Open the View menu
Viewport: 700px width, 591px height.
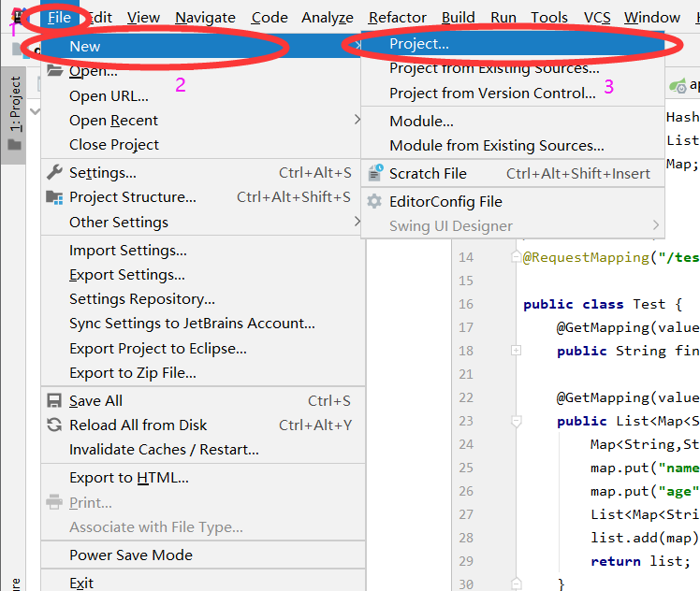click(x=143, y=18)
